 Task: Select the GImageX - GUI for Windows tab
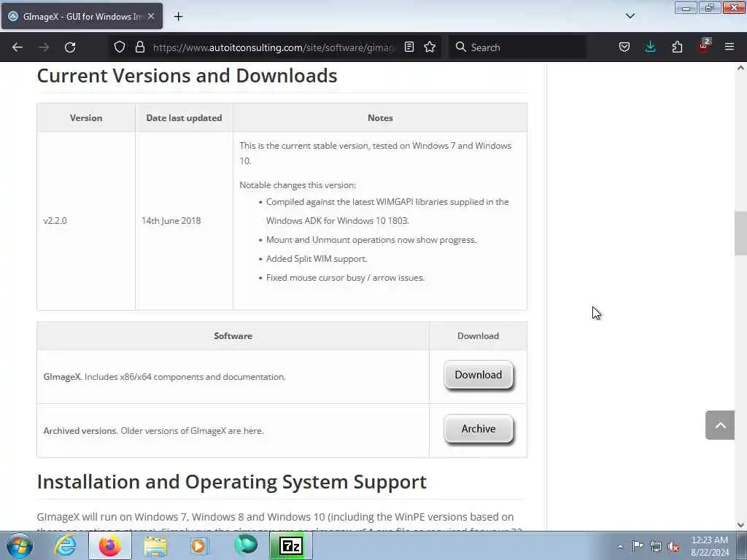tap(81, 16)
